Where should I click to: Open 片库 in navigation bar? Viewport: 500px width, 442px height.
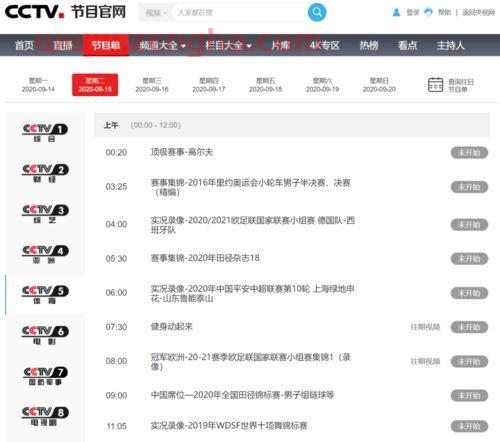click(x=280, y=45)
